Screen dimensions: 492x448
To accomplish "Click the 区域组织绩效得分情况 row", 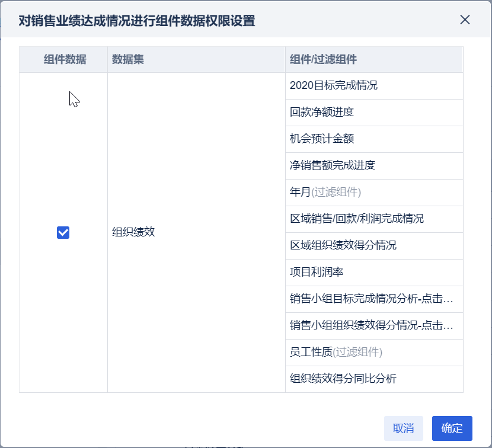I will coord(374,246).
